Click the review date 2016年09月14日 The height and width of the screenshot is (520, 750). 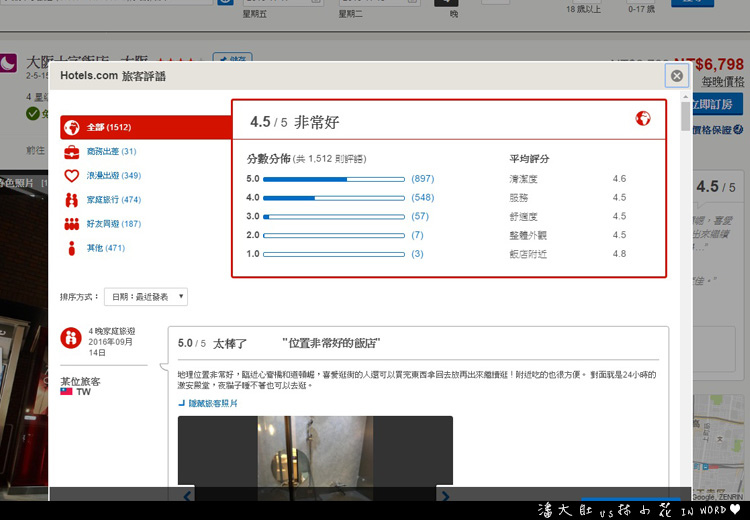coord(110,347)
